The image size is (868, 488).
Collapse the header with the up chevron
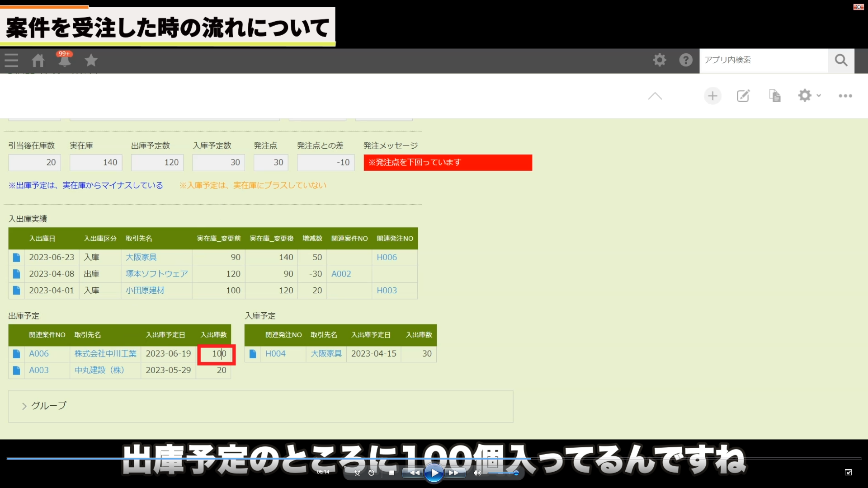[655, 96]
